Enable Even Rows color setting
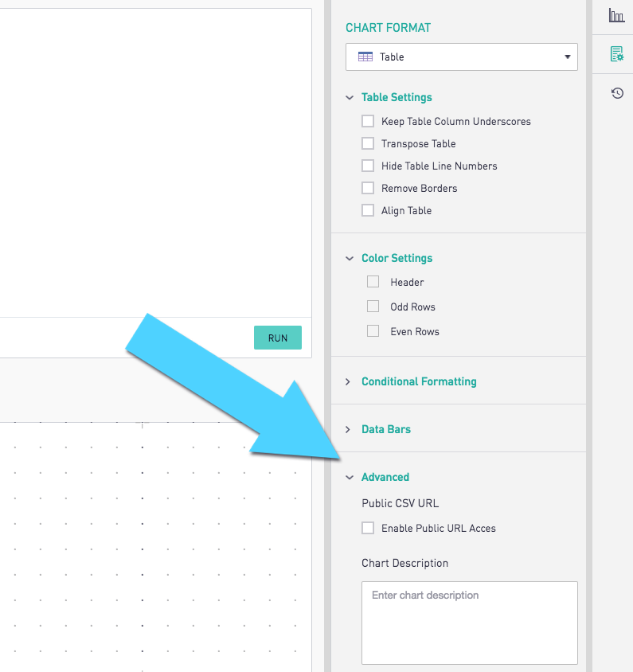The width and height of the screenshot is (633, 672). 373,331
